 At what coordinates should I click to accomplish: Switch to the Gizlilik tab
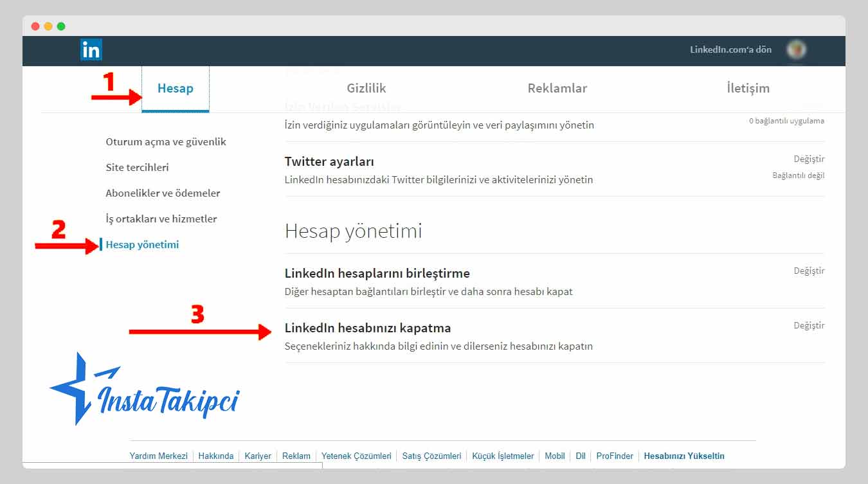[x=366, y=89]
